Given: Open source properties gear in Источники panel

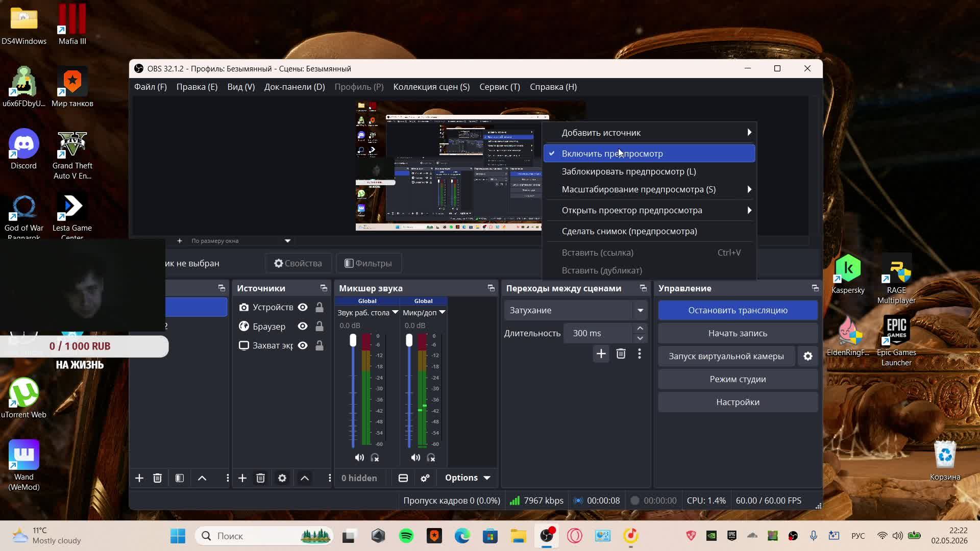Looking at the screenshot, I should pyautogui.click(x=282, y=478).
